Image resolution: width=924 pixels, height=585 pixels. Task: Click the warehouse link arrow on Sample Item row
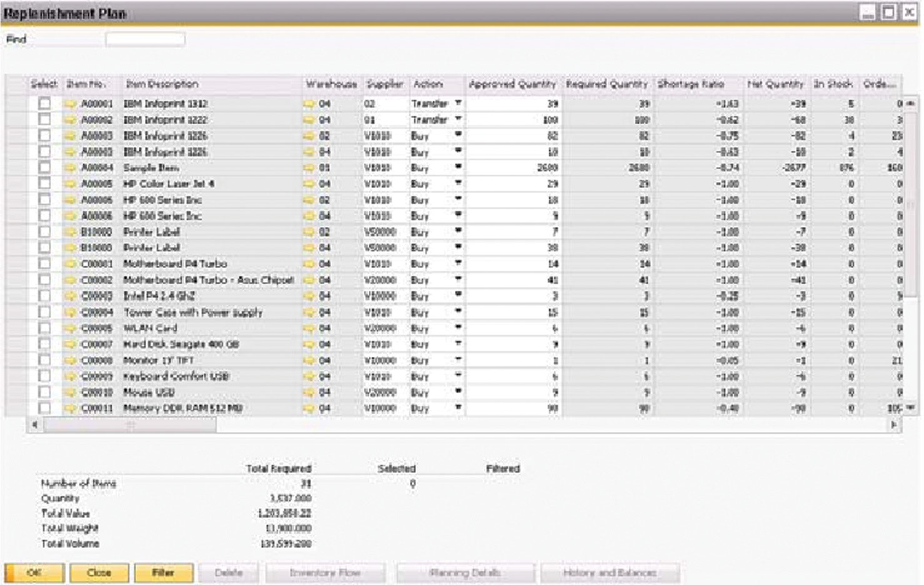point(307,167)
